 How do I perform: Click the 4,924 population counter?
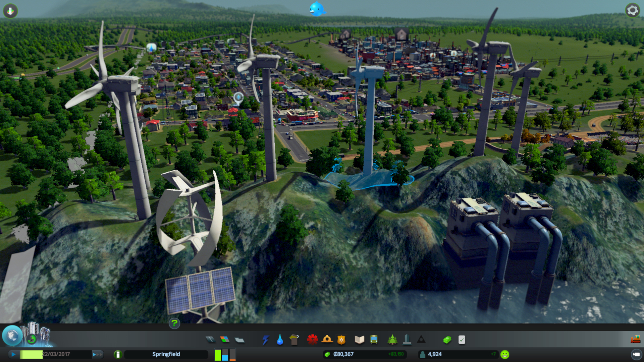[x=435, y=354]
